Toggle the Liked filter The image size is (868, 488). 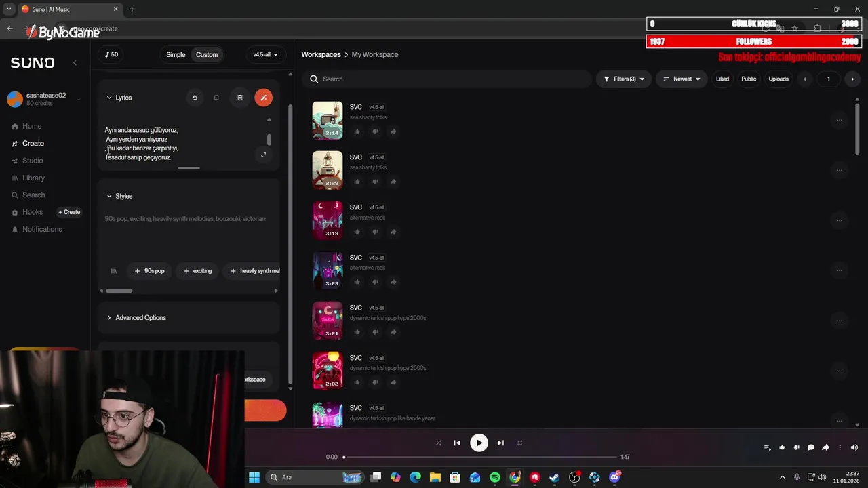coord(722,79)
